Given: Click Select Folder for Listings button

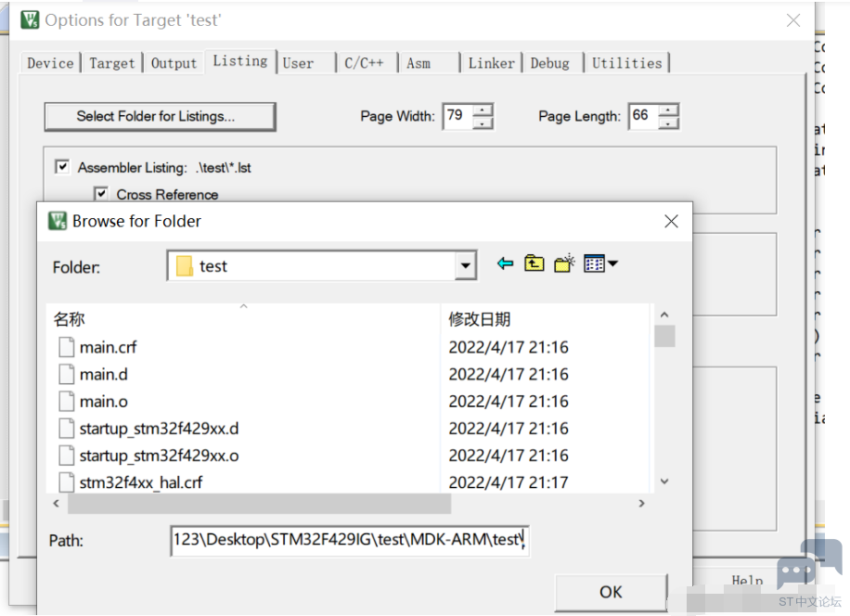Looking at the screenshot, I should click(x=160, y=117).
